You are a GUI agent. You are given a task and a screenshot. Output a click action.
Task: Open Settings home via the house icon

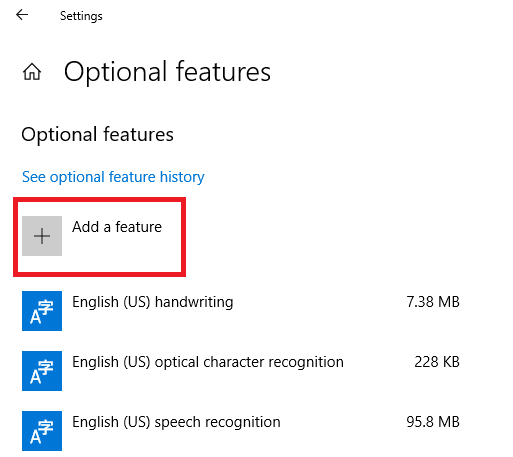pyautogui.click(x=32, y=72)
